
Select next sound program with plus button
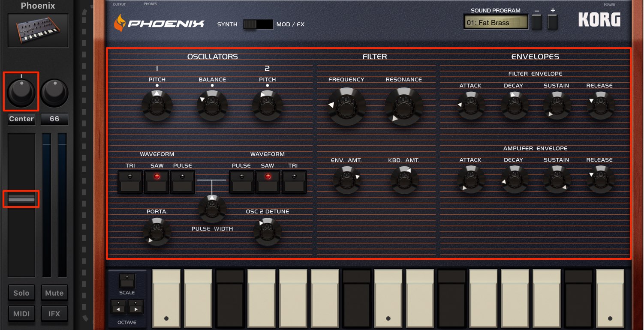coord(553,21)
